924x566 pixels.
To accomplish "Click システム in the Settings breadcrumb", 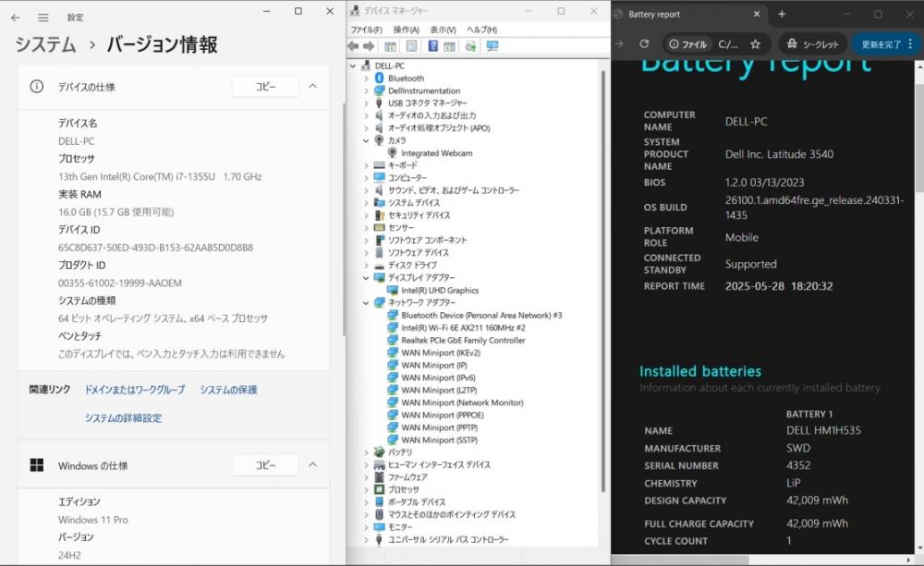I will (x=46, y=44).
